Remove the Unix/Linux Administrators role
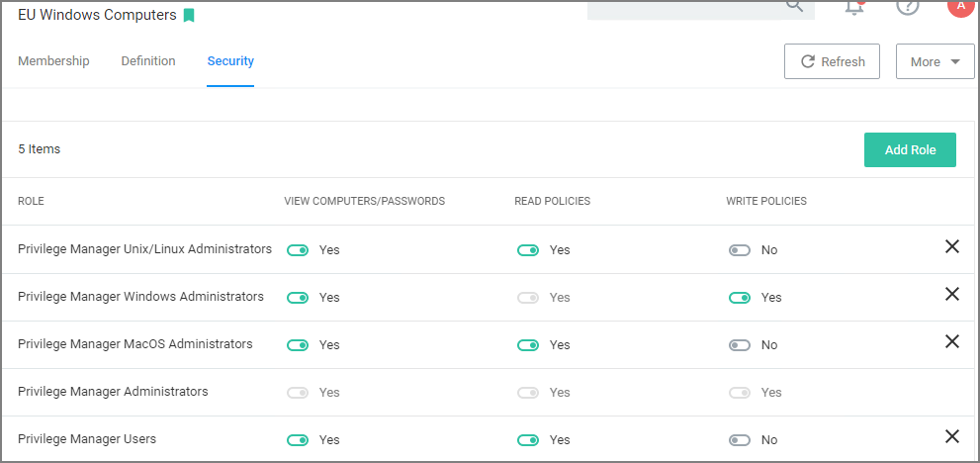The width and height of the screenshot is (980, 463). point(951,246)
